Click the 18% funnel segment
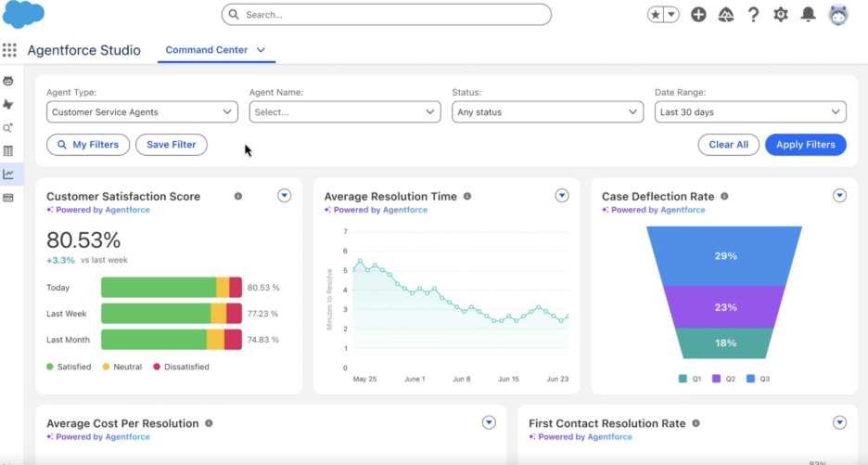Screen dimensions: 868x465 coord(724,343)
